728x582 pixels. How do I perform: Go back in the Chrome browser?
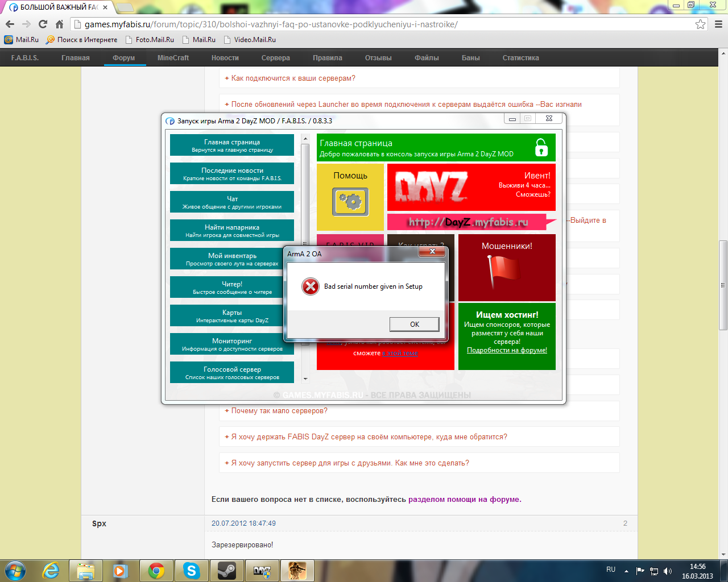pos(10,24)
